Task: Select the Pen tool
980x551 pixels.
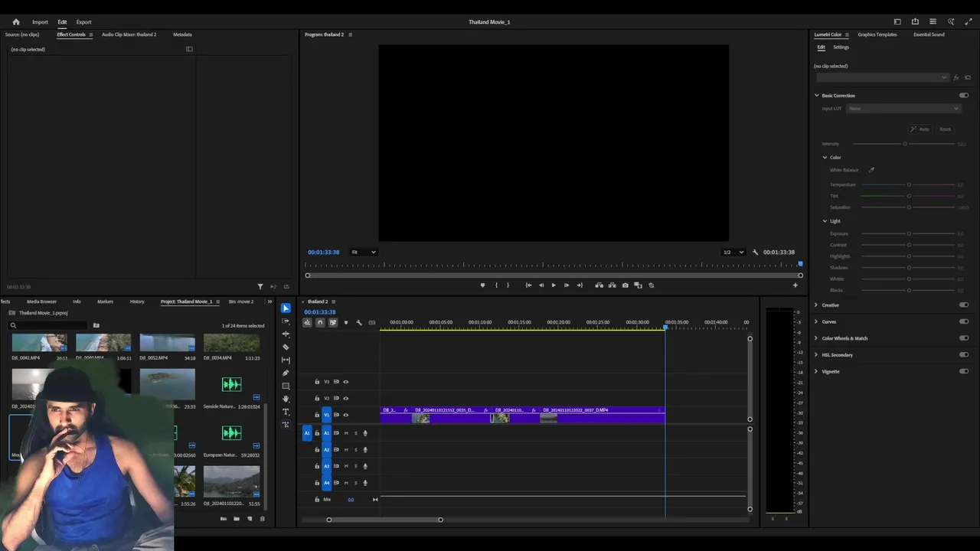Action: [286, 373]
